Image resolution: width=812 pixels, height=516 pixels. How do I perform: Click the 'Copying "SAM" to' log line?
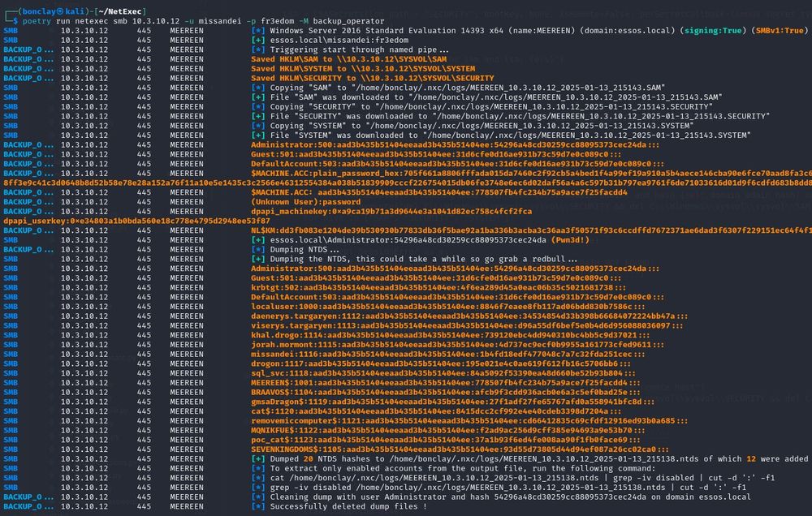point(467,88)
